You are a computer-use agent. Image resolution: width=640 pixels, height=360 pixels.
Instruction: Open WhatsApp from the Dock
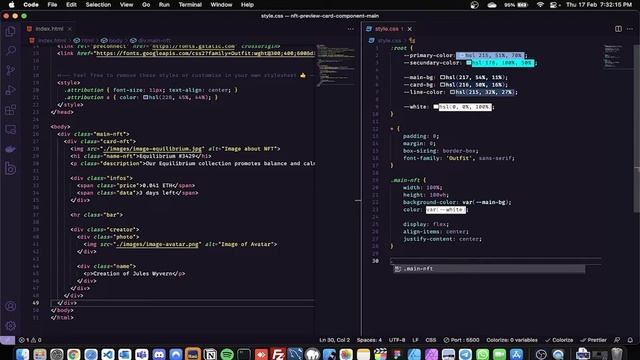(482, 354)
